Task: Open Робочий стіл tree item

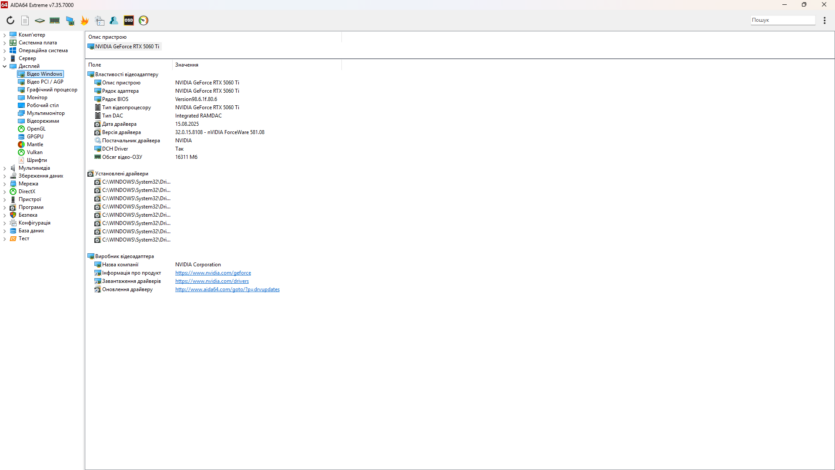Action: click(x=43, y=105)
